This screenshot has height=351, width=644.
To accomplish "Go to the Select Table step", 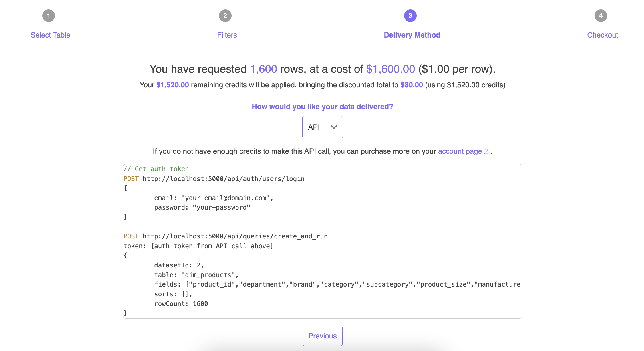I will click(50, 35).
